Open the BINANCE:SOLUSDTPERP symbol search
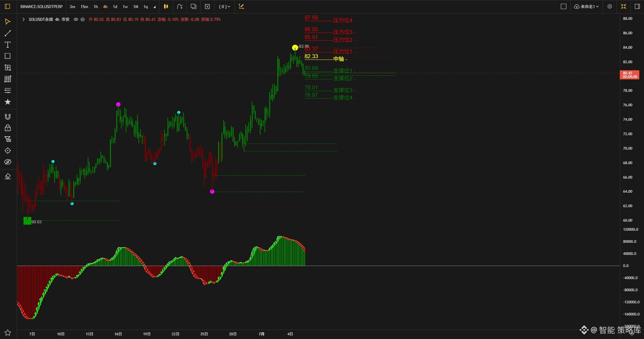Viewport: 644px width, 339px height. pyautogui.click(x=41, y=7)
